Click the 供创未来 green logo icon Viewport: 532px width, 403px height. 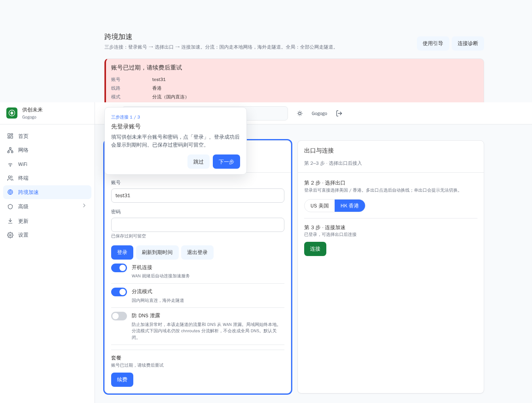click(12, 113)
